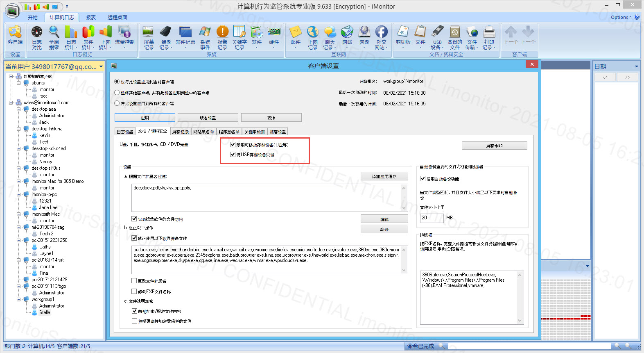Collapse the desktop-aaa tree node
This screenshot has height=353, width=644.
pyautogui.click(x=19, y=109)
